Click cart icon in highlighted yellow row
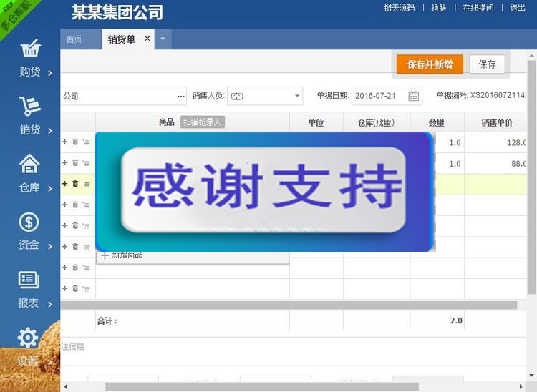Image resolution: width=537 pixels, height=392 pixels. tap(87, 184)
